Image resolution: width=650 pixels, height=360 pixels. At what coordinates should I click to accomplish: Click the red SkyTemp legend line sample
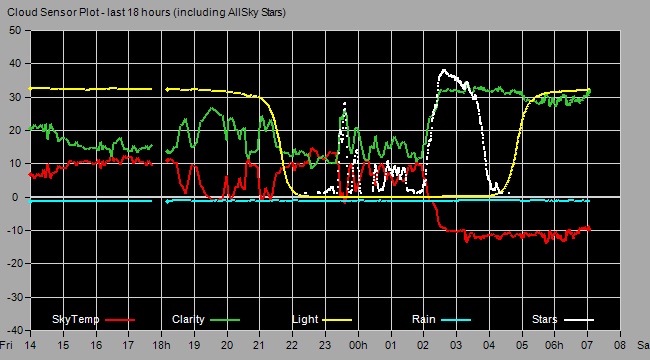[x=120, y=320]
